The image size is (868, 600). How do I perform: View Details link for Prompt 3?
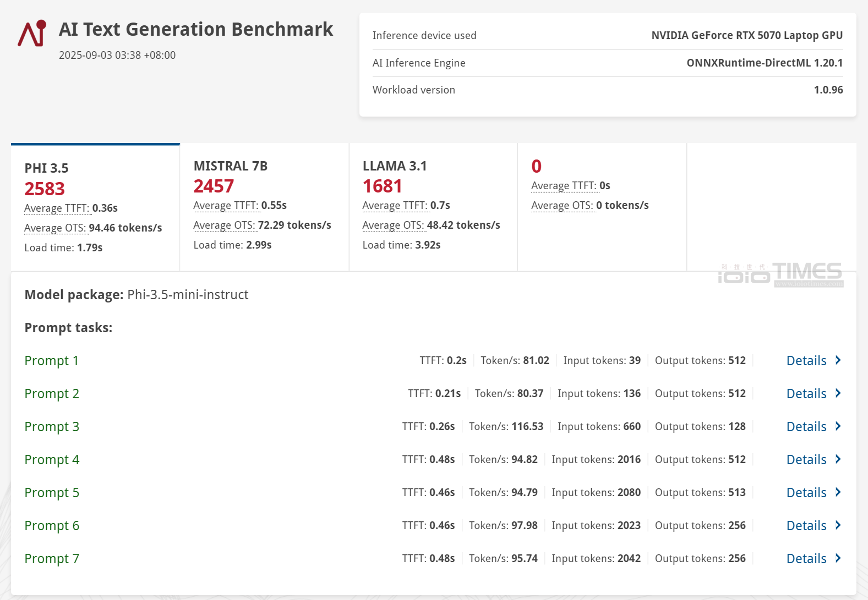pos(806,427)
